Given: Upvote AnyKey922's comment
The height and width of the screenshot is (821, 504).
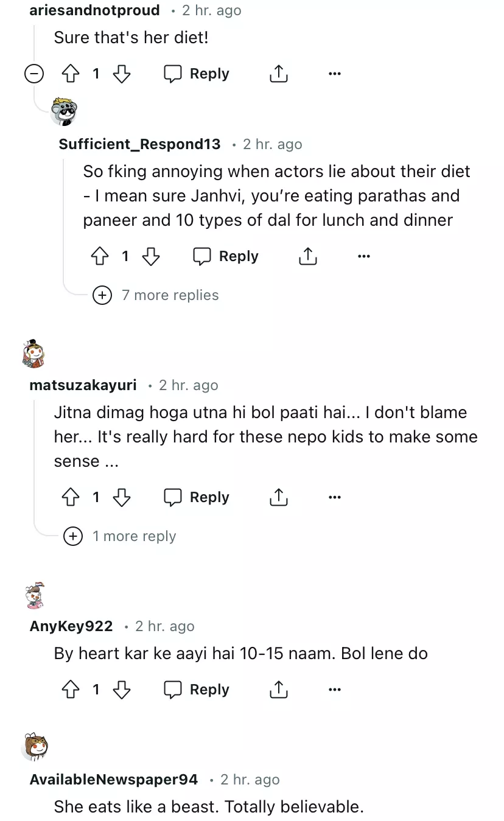Looking at the screenshot, I should 71,690.
